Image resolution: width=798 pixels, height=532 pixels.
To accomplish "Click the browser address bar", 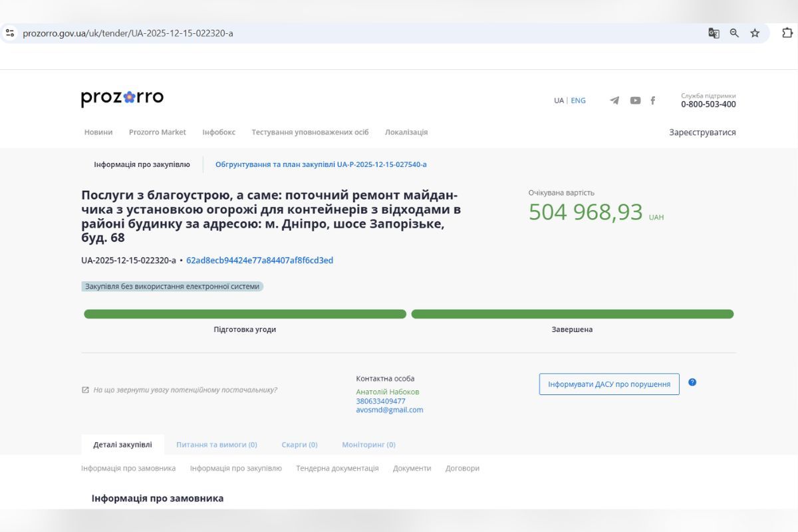I will click(266, 33).
